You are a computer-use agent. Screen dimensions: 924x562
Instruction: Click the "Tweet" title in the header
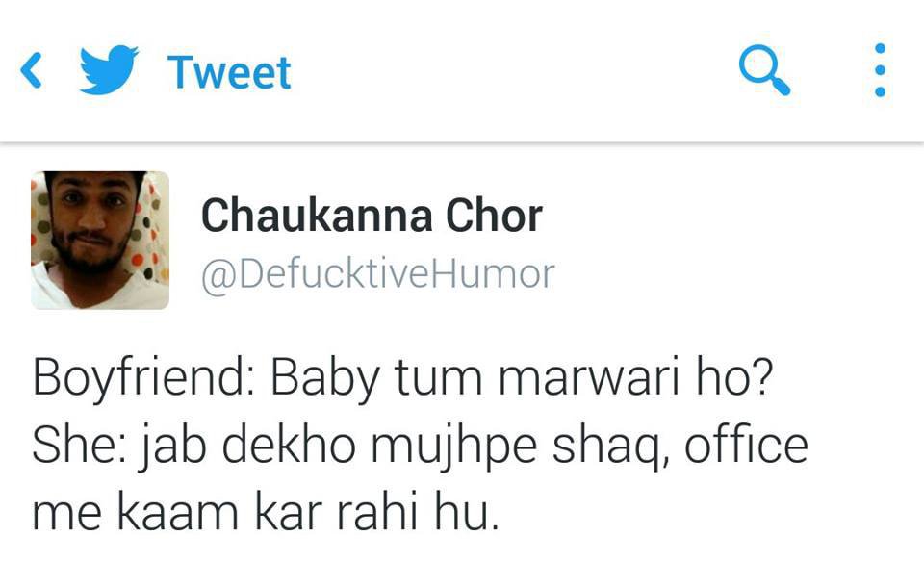pos(229,73)
